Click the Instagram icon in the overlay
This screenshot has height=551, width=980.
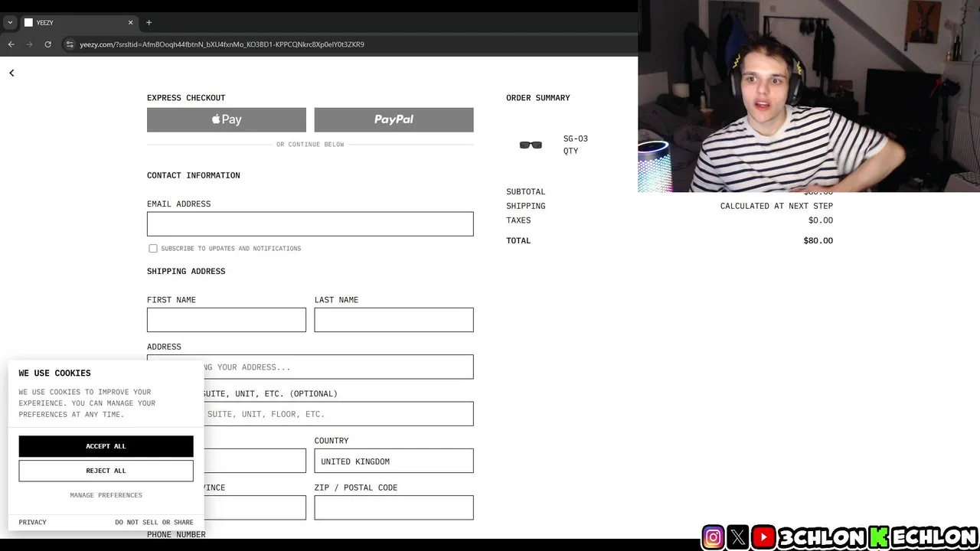point(713,537)
